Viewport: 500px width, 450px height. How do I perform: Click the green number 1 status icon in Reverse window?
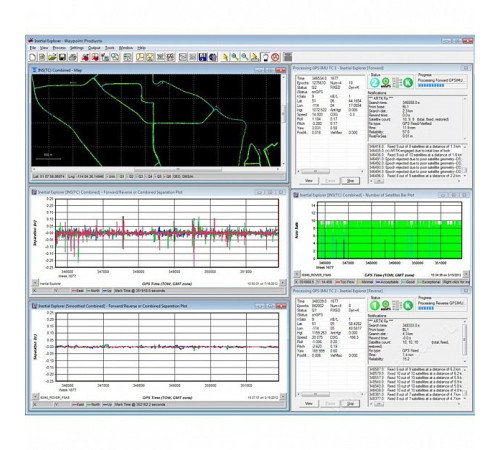point(374,305)
